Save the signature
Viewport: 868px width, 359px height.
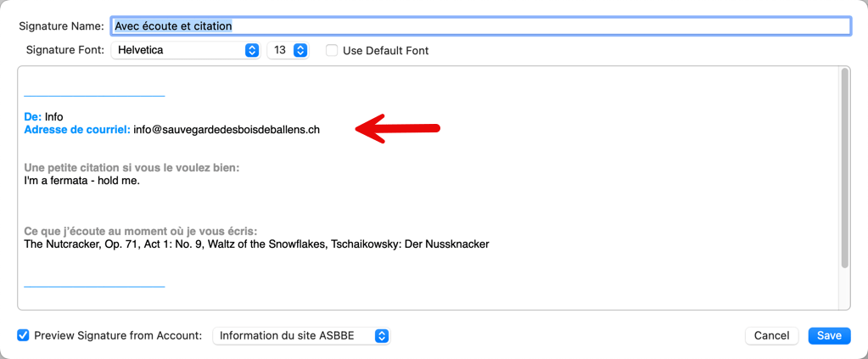829,336
